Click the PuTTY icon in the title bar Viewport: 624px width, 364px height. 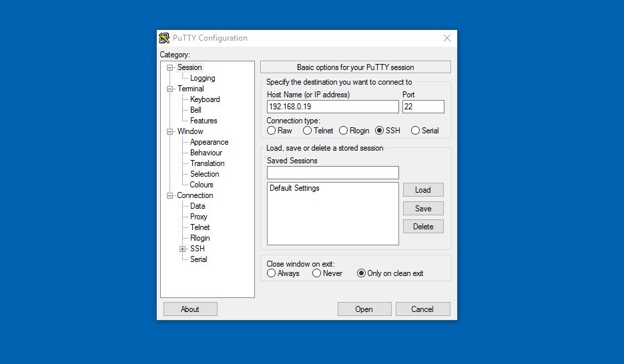click(164, 38)
